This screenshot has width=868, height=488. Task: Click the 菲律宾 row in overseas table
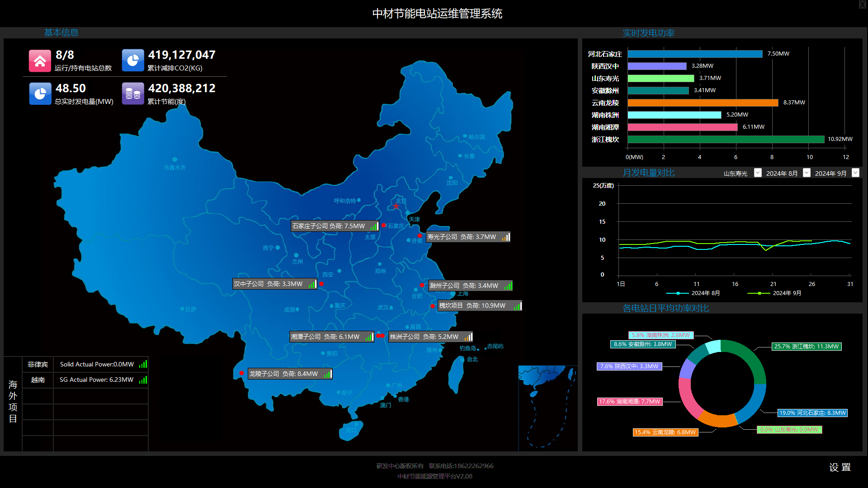pos(85,364)
